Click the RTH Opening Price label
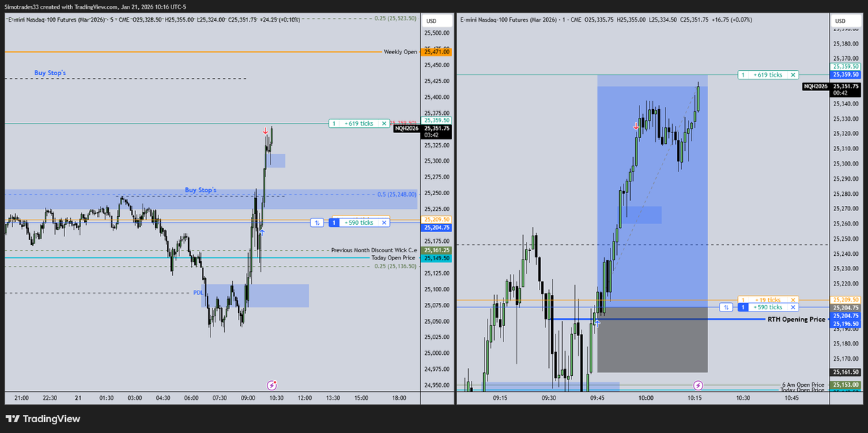868x433 pixels. point(796,319)
